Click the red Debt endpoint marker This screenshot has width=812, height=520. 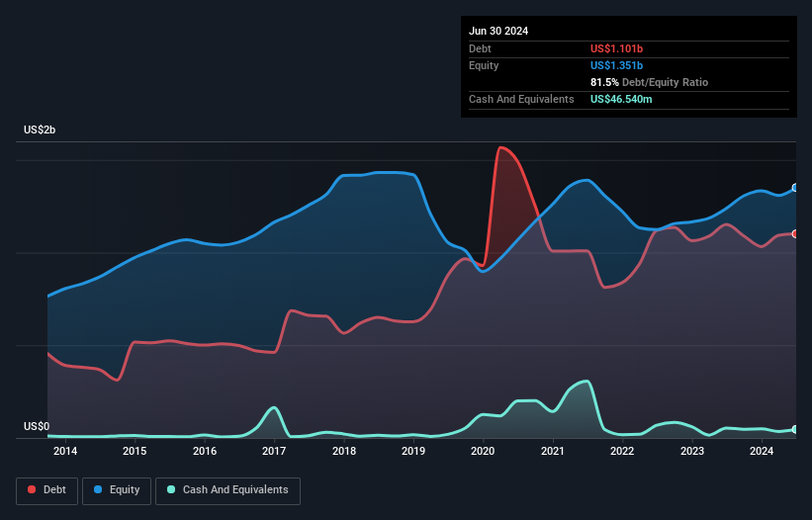pos(795,234)
